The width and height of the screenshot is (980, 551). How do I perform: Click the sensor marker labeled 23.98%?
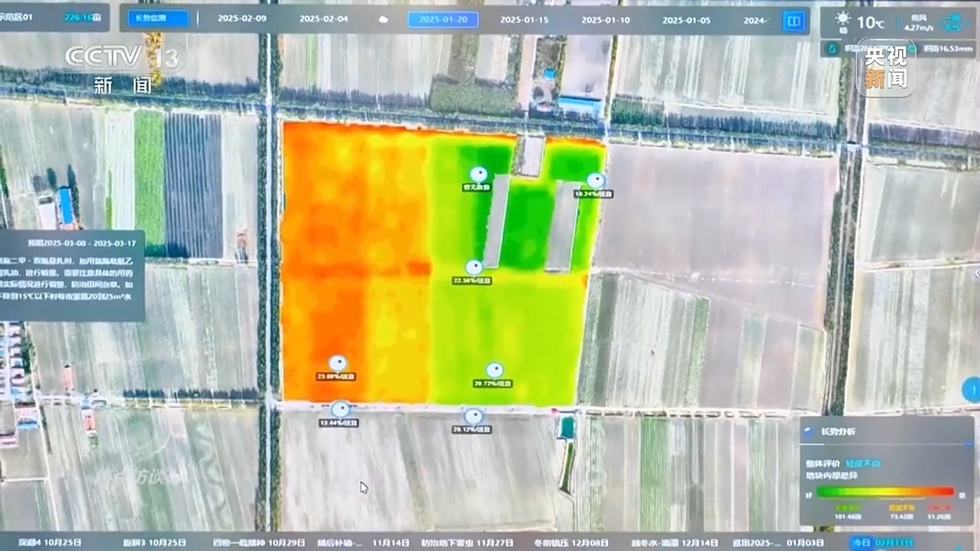(x=338, y=364)
